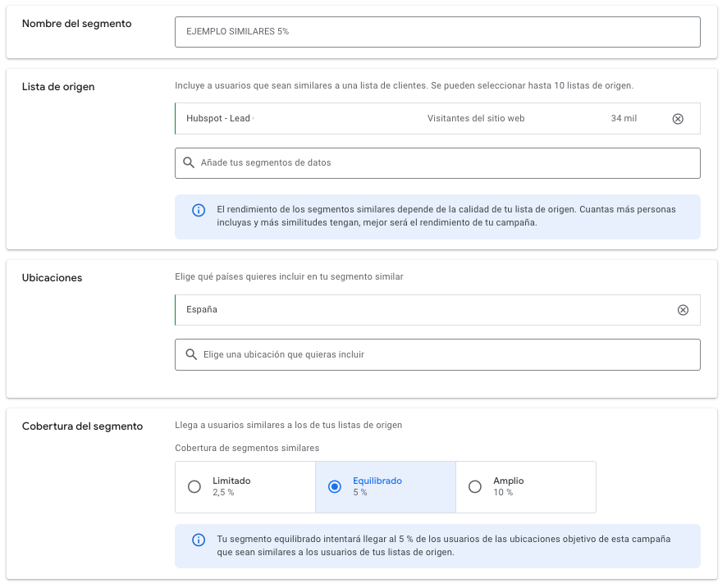Remove the Hubspot - Lead source list
727x588 pixels.
[x=677, y=119]
